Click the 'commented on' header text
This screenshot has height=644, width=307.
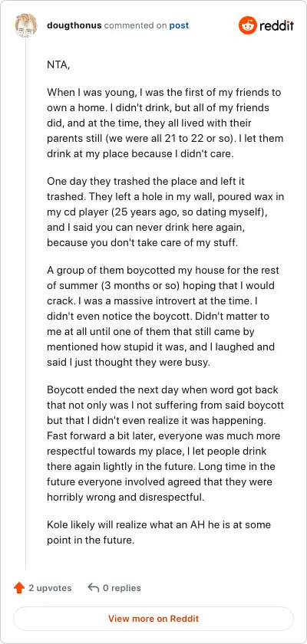tap(136, 25)
